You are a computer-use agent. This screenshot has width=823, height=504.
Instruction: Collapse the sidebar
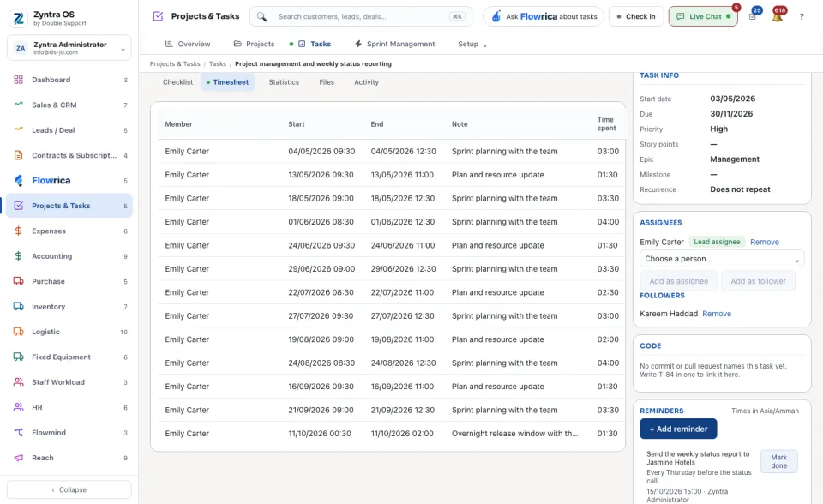pos(69,489)
